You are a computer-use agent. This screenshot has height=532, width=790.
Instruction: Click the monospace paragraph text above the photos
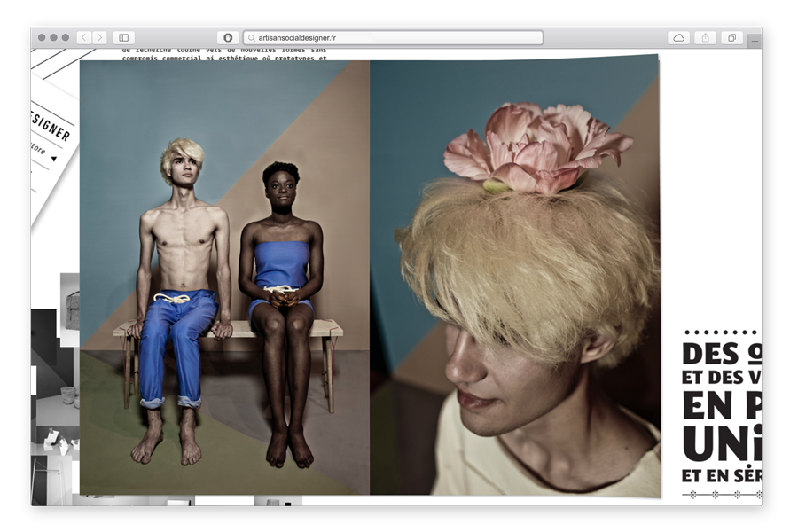(223, 55)
